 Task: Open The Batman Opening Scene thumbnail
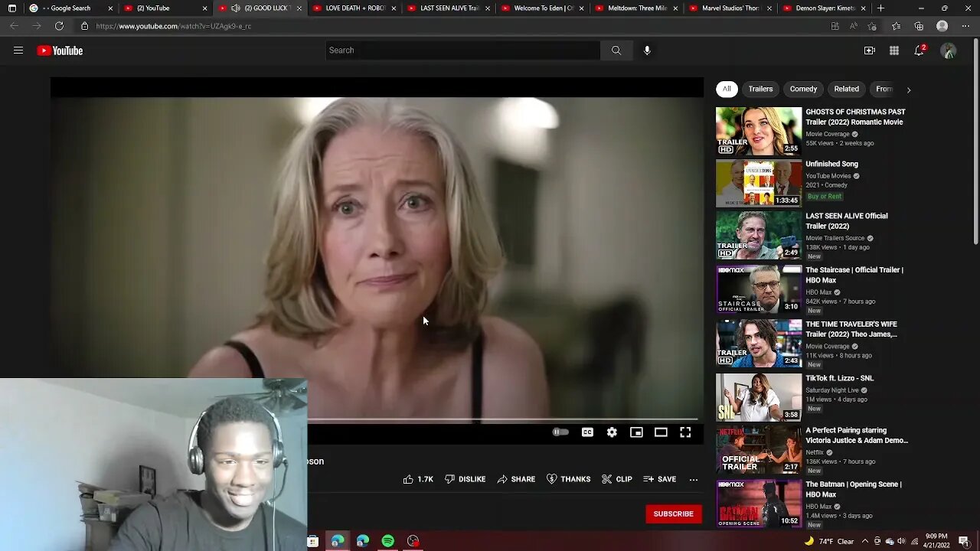click(x=759, y=504)
